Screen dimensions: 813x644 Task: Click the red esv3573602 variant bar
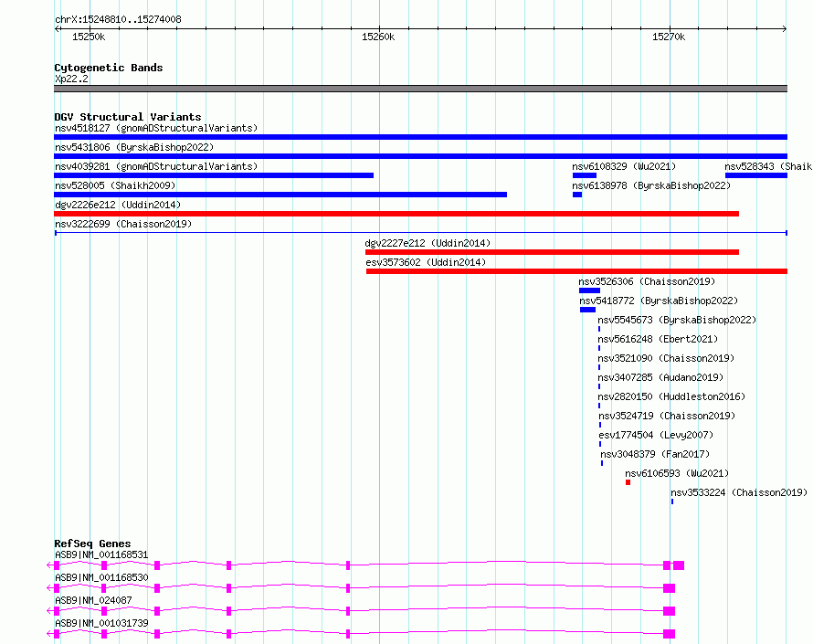click(x=576, y=271)
